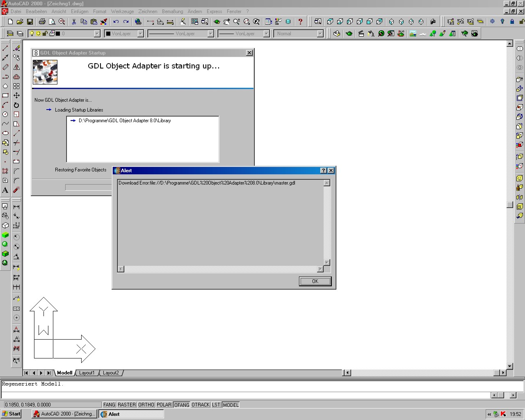Click the Start button on taskbar
Image resolution: width=525 pixels, height=420 pixels.
pyautogui.click(x=11, y=414)
